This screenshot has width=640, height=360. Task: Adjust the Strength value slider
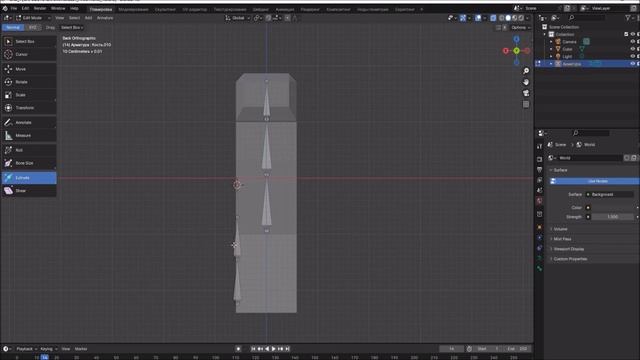click(x=612, y=217)
